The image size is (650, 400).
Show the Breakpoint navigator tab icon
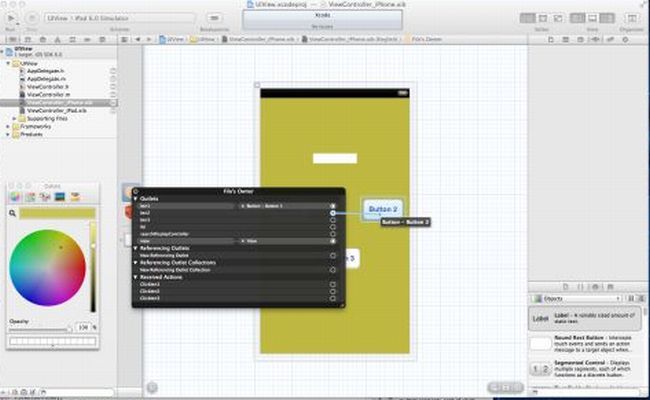87,40
